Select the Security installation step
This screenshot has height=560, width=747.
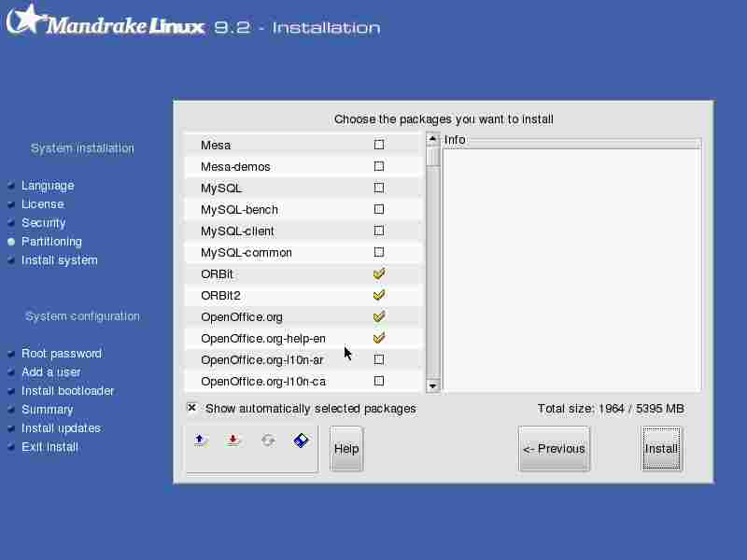pos(43,223)
